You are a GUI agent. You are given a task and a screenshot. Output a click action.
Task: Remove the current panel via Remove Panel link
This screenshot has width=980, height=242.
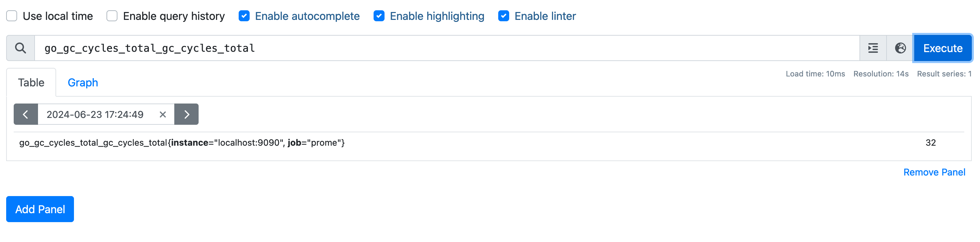click(x=935, y=172)
